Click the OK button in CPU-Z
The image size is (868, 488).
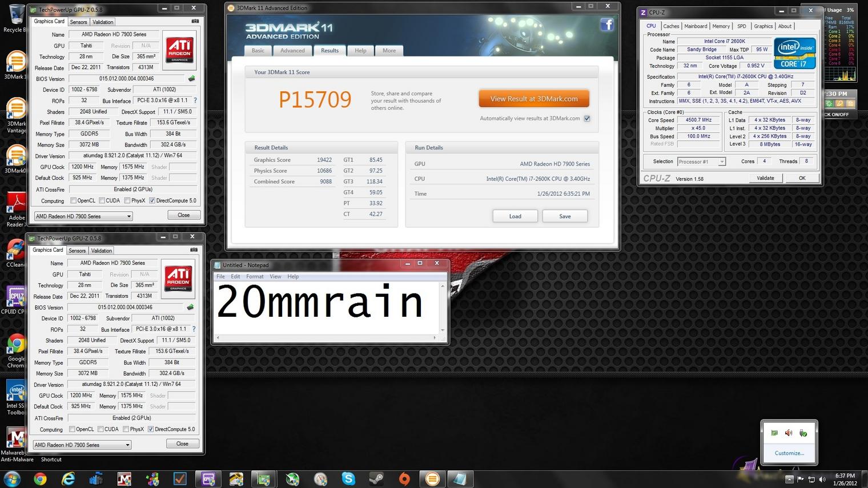802,178
